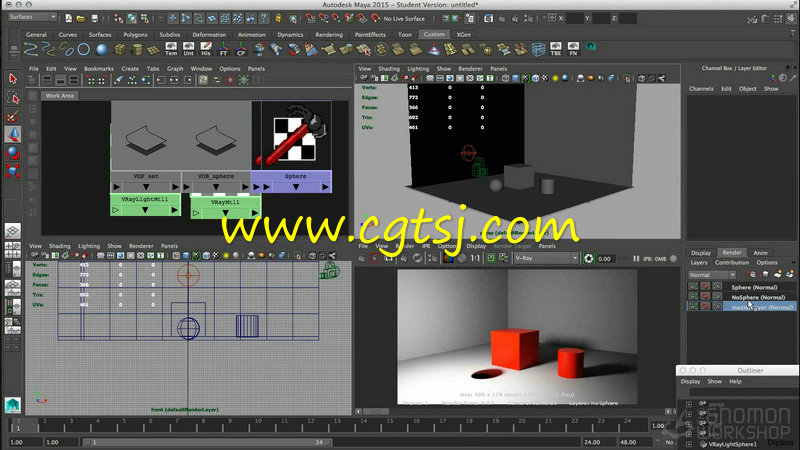Open the Contribution menu in Layer Editor
This screenshot has height=450, width=800.
click(x=732, y=262)
